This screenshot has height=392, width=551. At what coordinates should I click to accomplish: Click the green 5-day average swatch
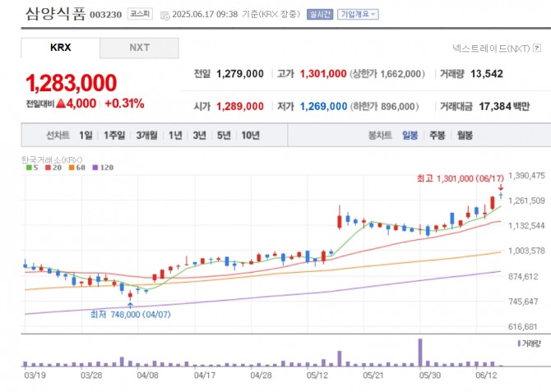29,168
